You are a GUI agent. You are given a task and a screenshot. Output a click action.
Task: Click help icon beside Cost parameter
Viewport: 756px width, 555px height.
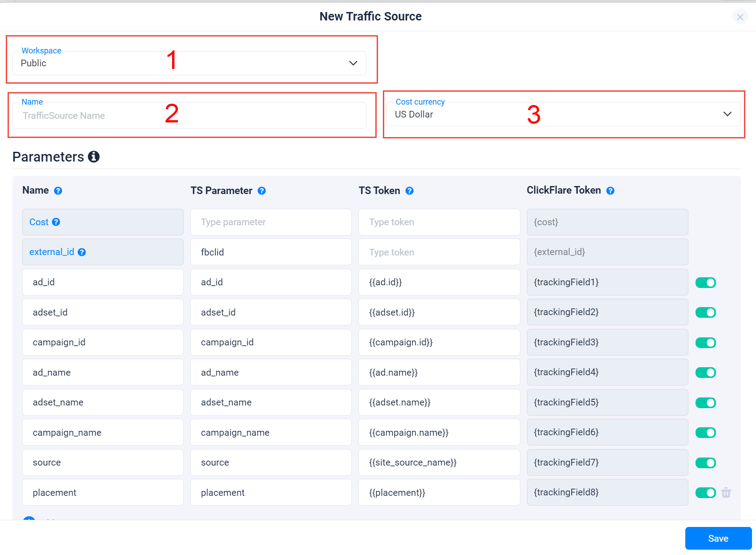click(x=56, y=222)
